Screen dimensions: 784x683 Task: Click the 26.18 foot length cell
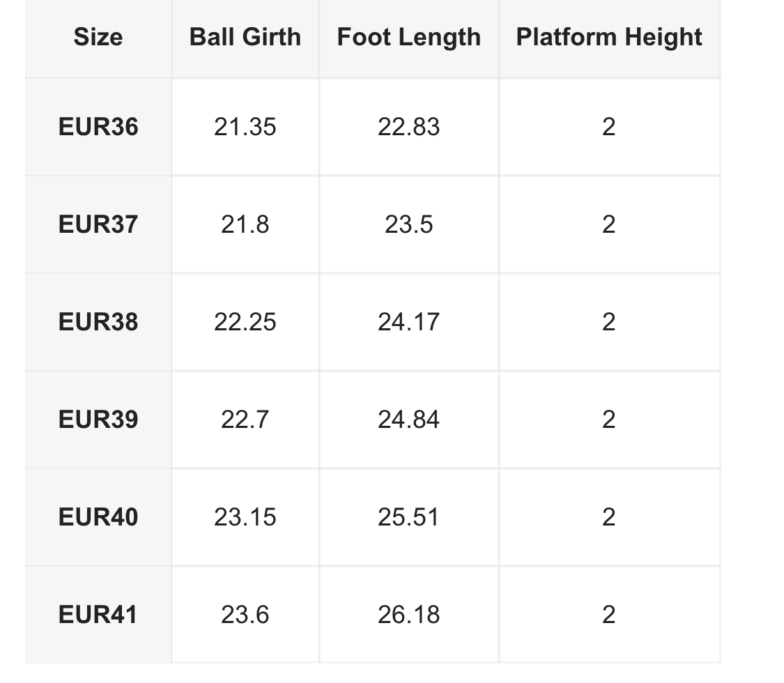409,615
